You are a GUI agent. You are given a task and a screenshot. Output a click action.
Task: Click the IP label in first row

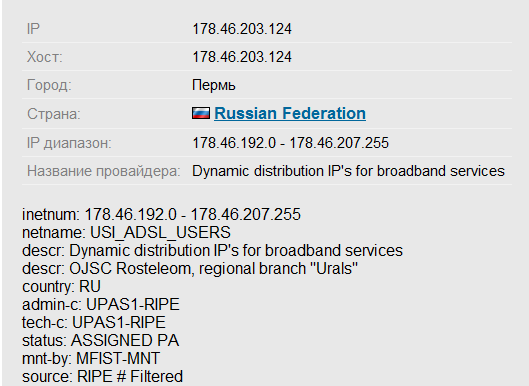coord(33,29)
